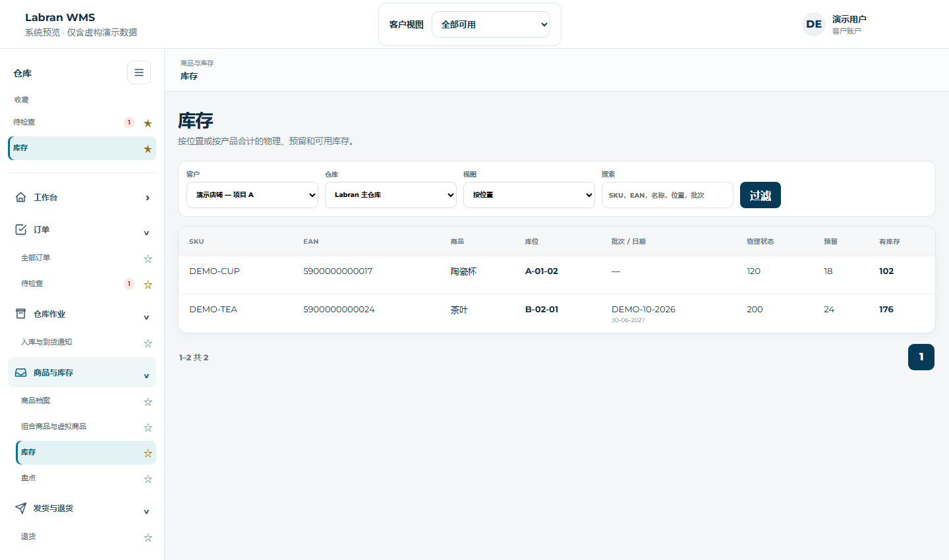Open 组合商品与虚拟商品 menu item
Screen dimensions: 949x560
pos(54,426)
